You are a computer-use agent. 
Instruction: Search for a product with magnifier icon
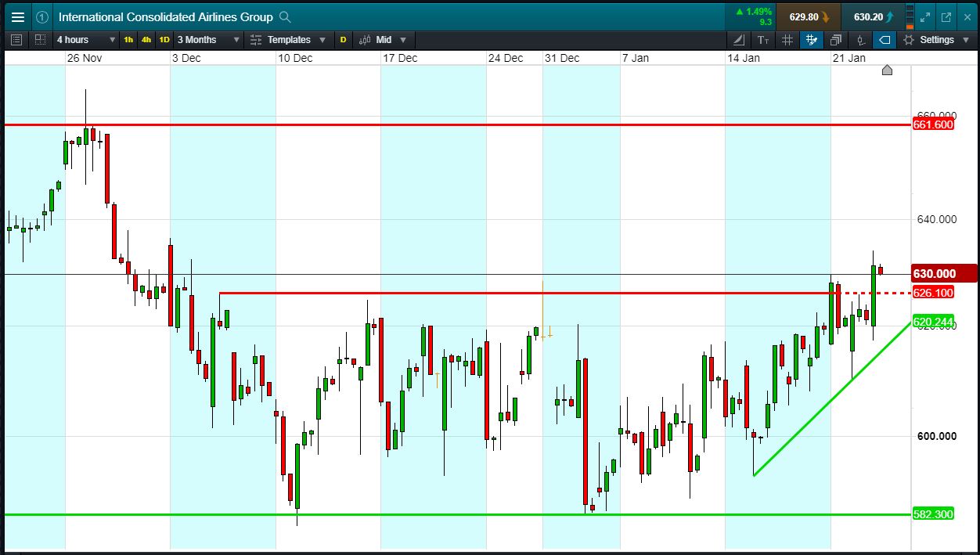click(285, 16)
